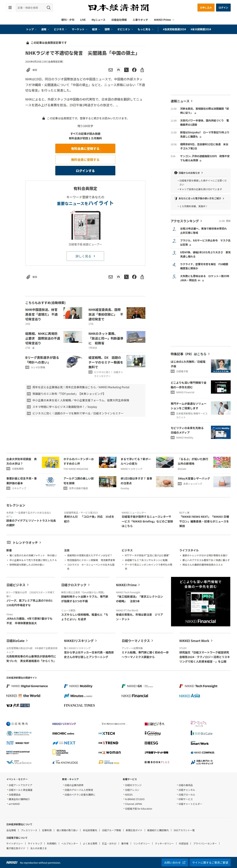
Task: Click the 有料会員に登録する button
Action: (85, 149)
